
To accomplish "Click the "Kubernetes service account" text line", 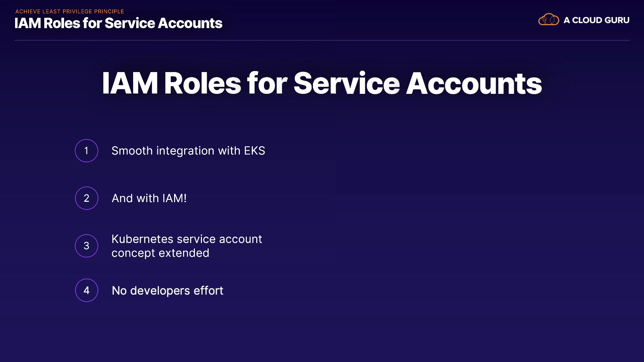I will (x=186, y=239).
